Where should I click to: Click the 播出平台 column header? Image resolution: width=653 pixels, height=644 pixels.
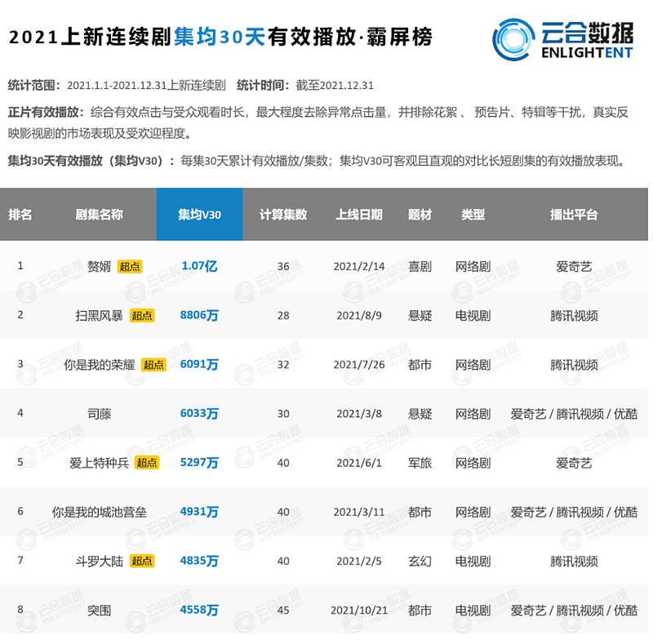[x=574, y=215]
